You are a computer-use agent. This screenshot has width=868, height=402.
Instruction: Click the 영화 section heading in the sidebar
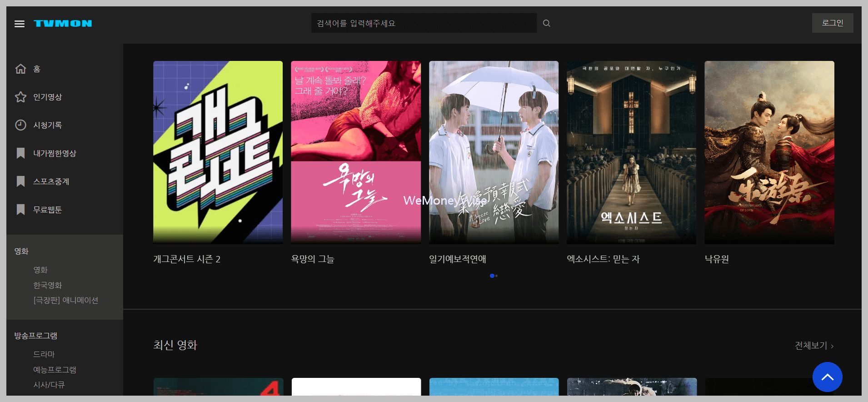[x=21, y=251]
